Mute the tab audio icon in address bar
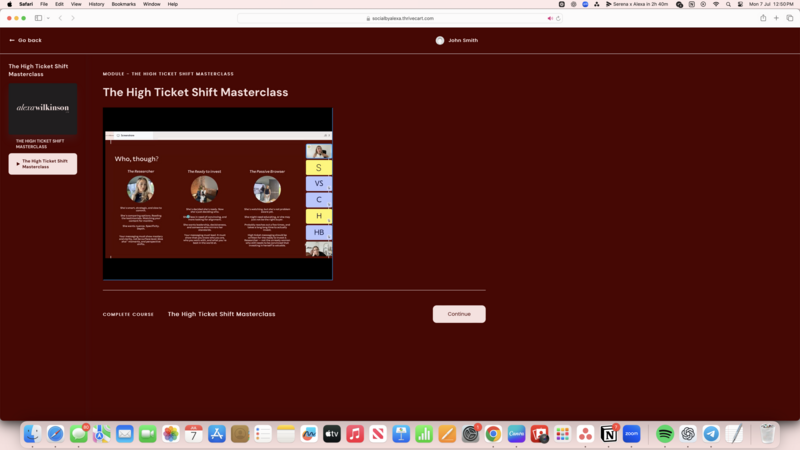 (550, 18)
